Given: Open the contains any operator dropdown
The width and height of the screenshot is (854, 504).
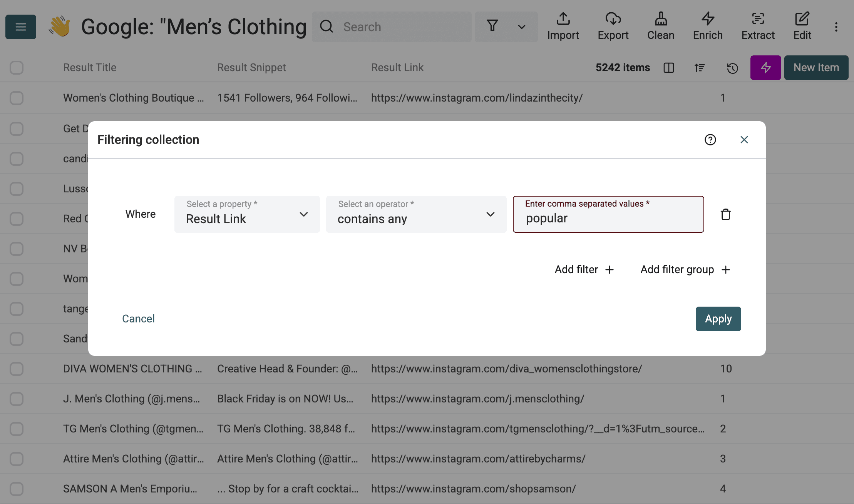Looking at the screenshot, I should coord(416,214).
